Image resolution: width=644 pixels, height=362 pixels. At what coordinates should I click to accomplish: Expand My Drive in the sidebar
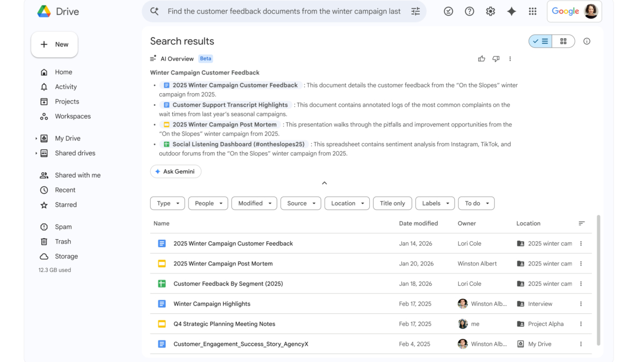pyautogui.click(x=37, y=138)
